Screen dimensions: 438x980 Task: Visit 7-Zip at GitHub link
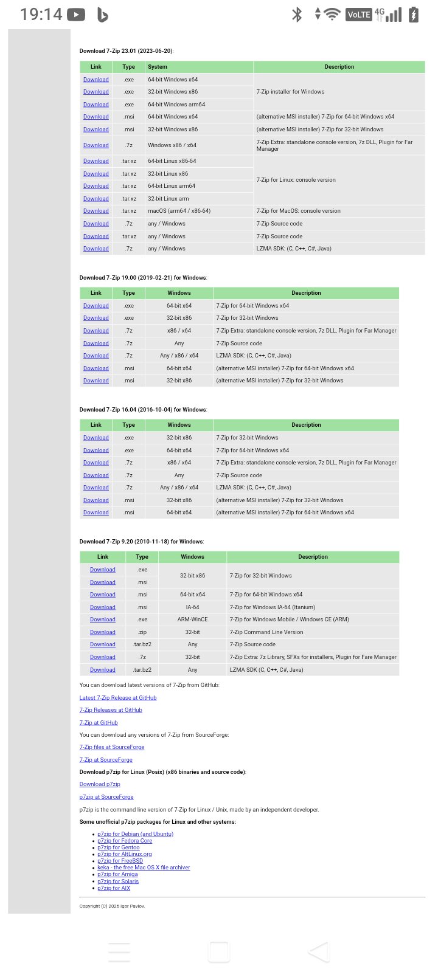pyautogui.click(x=99, y=723)
